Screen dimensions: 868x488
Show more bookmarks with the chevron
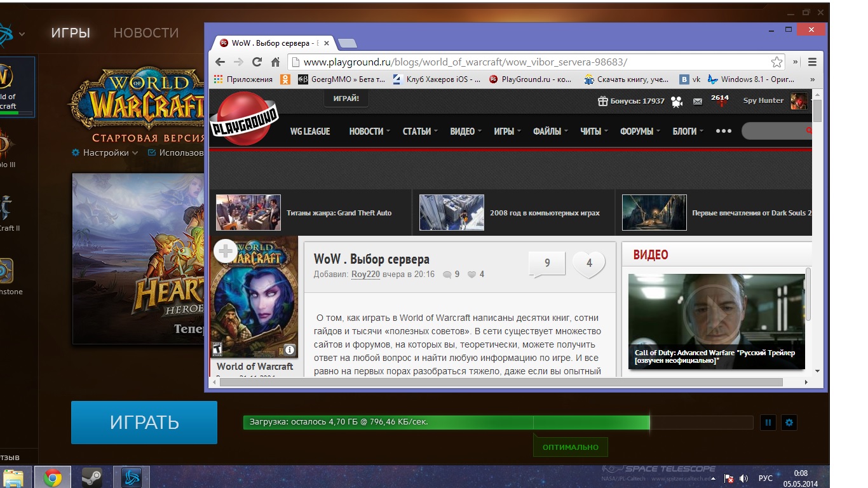[812, 79]
